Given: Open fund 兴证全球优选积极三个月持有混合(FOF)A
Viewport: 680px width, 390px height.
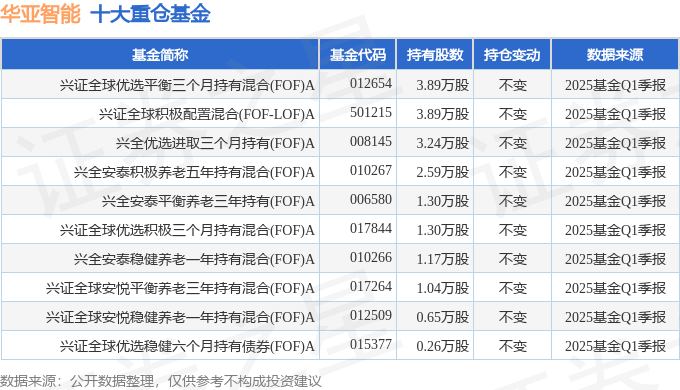Looking at the screenshot, I should (x=187, y=230).
